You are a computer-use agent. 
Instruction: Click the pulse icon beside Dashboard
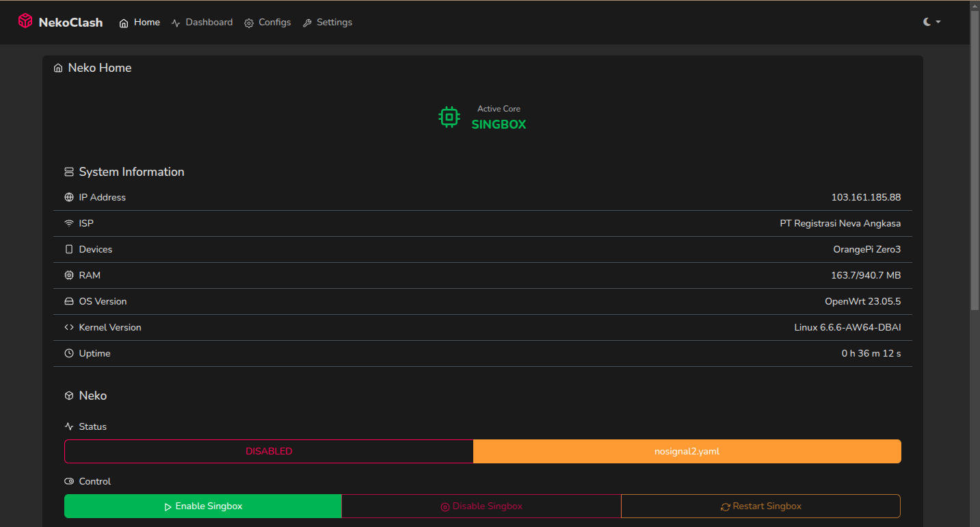pyautogui.click(x=176, y=23)
